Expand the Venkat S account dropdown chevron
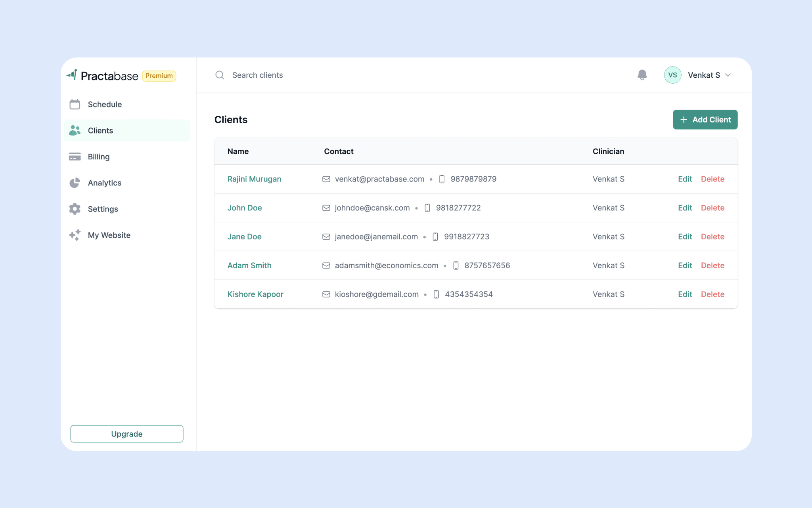This screenshot has width=812, height=508. click(728, 75)
